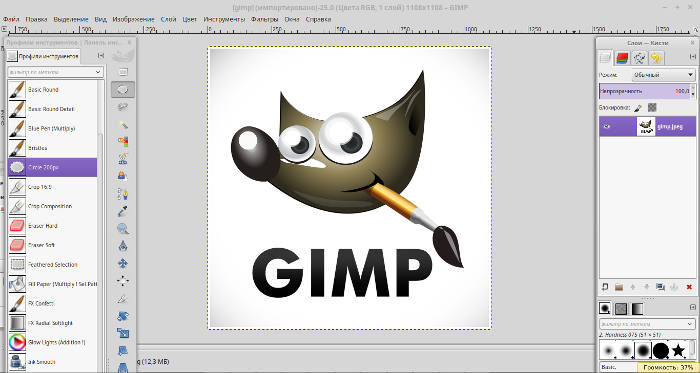The image size is (700, 373).
Task: Open the Выделение menu
Action: (x=71, y=19)
